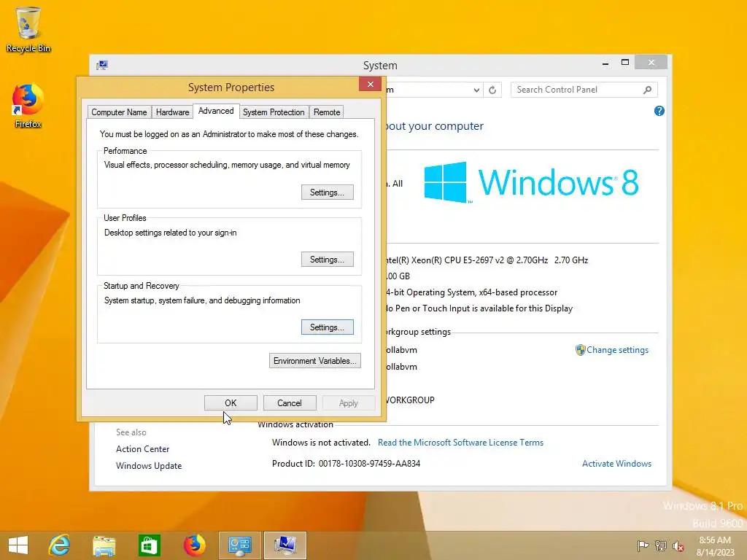Open Action Center flag in tray
Image resolution: width=747 pixels, height=560 pixels.
pyautogui.click(x=643, y=545)
